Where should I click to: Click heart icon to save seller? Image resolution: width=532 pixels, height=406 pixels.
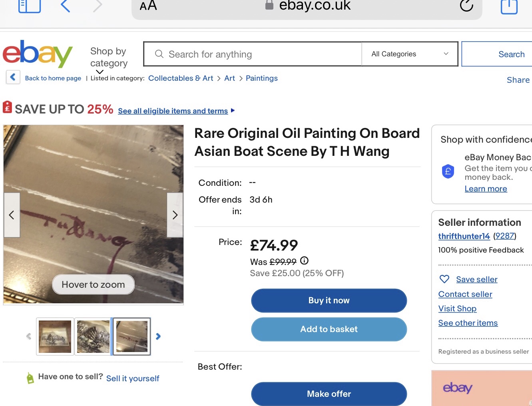click(444, 279)
